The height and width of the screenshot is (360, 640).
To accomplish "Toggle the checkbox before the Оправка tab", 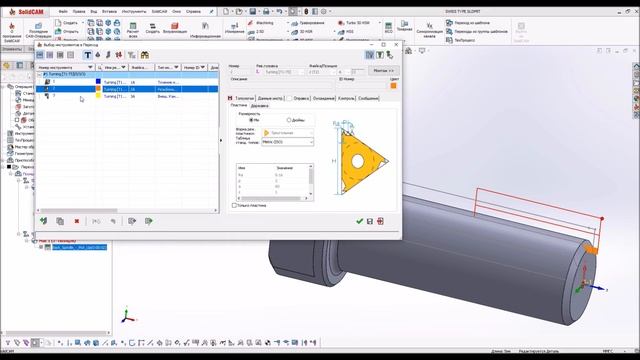I will [x=289, y=98].
